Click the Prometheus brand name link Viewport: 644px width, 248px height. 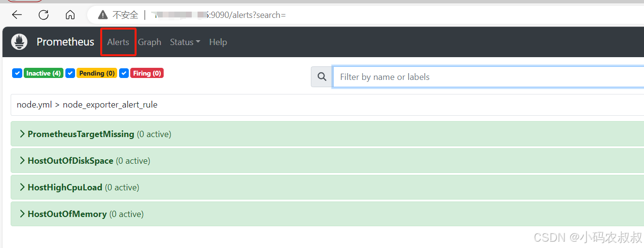pos(65,42)
